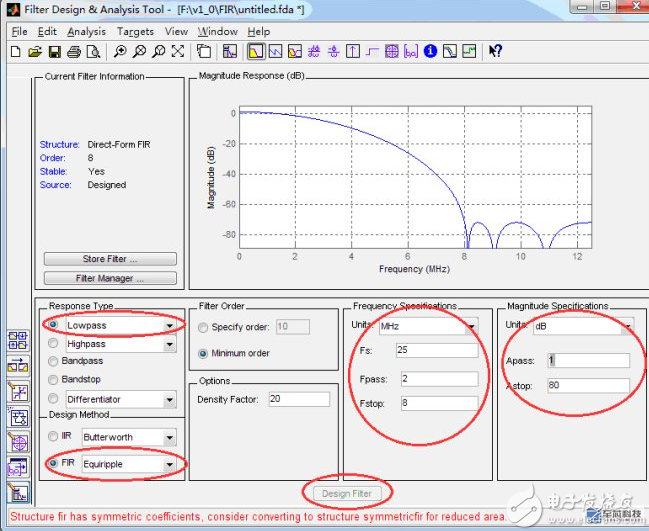Image resolution: width=649 pixels, height=531 pixels.
Task: Expand the Lowpass type dropdown
Action: click(x=169, y=326)
